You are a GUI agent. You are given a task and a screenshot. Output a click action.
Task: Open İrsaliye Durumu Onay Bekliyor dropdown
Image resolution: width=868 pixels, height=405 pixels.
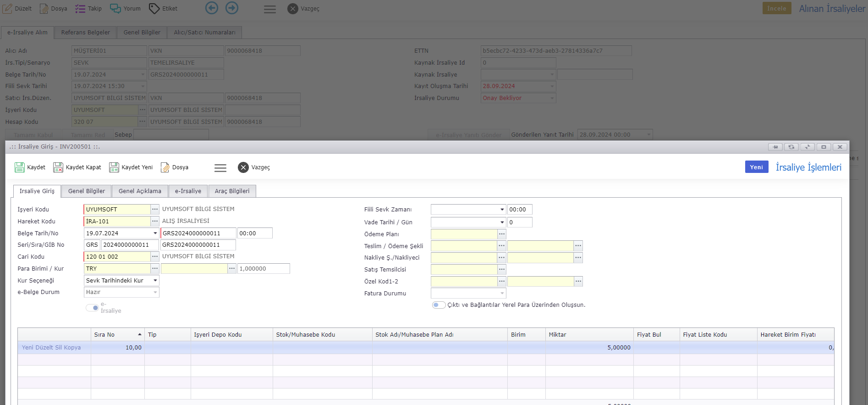coord(552,98)
